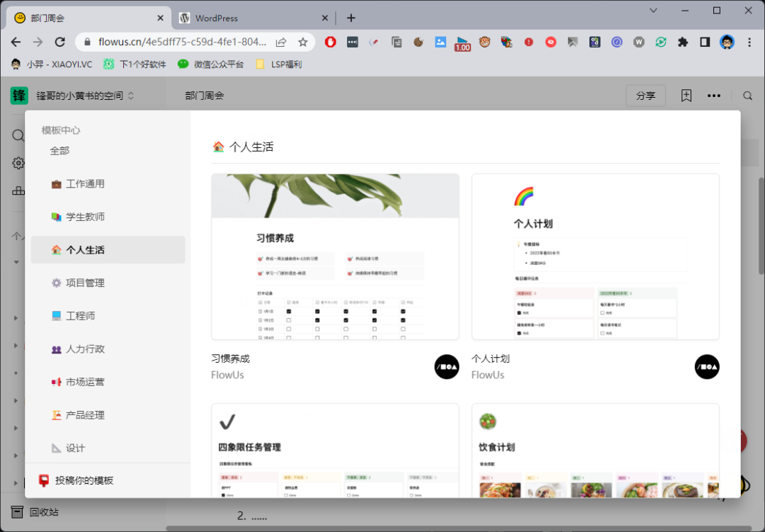Reload the current page
Screen dimensions: 765x532
click(x=60, y=42)
